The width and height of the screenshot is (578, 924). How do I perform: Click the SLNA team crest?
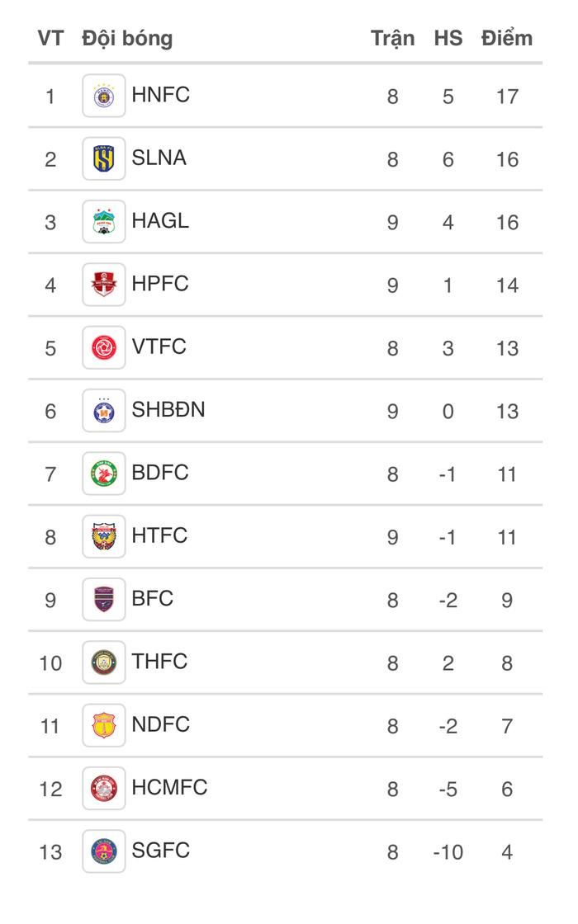click(x=104, y=158)
